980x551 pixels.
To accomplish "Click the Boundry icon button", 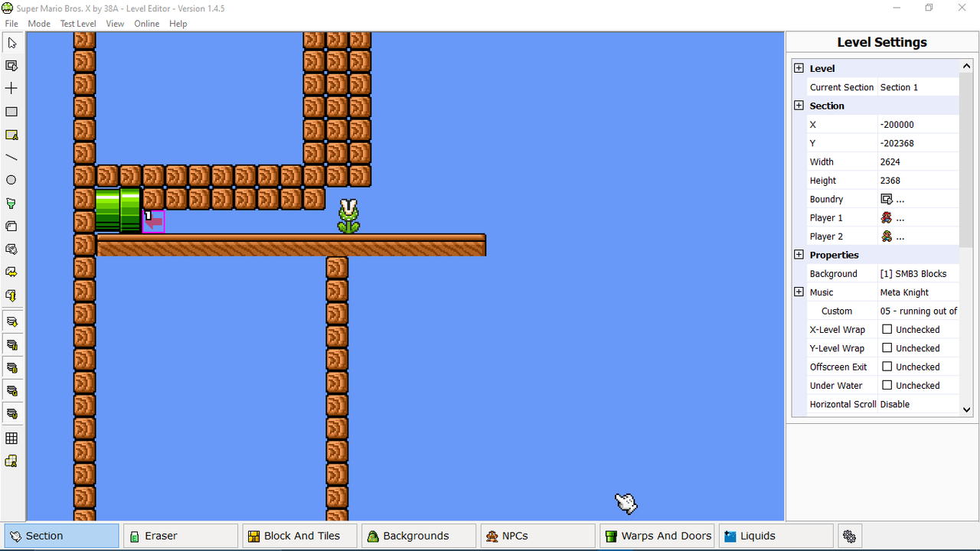I will click(887, 199).
